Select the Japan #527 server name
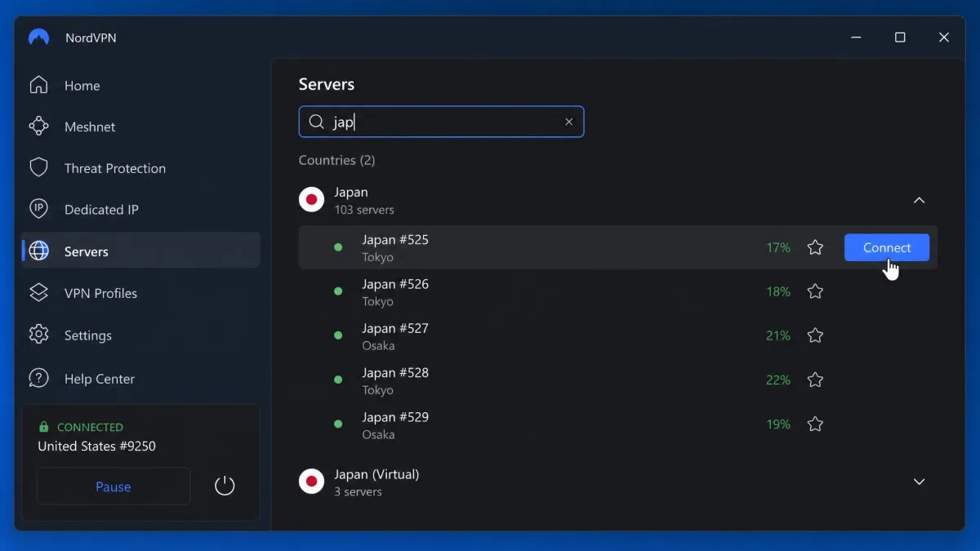 395,328
